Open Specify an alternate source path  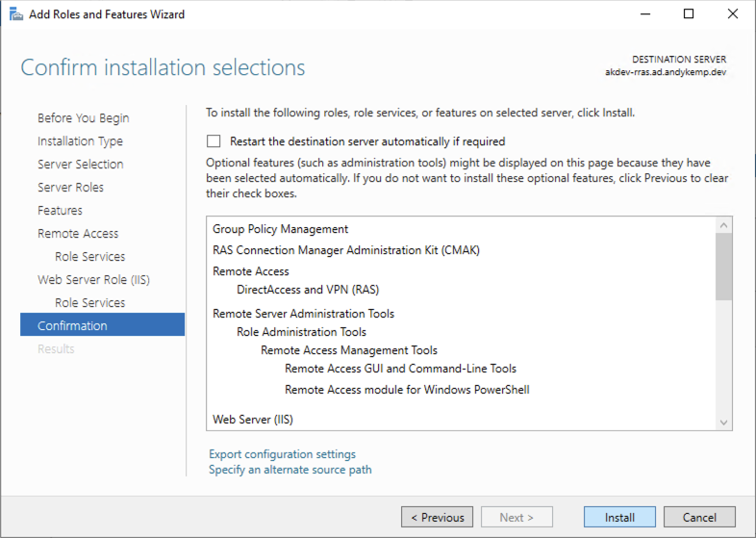290,470
